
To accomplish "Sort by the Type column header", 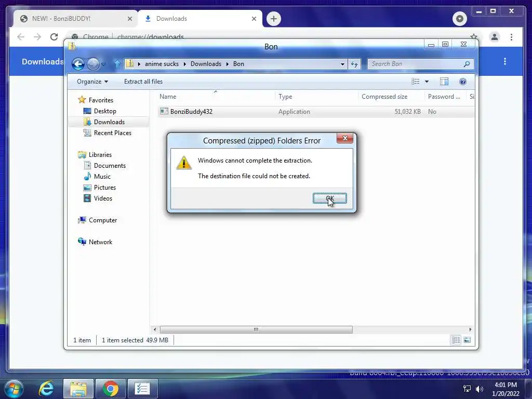I will click(316, 97).
